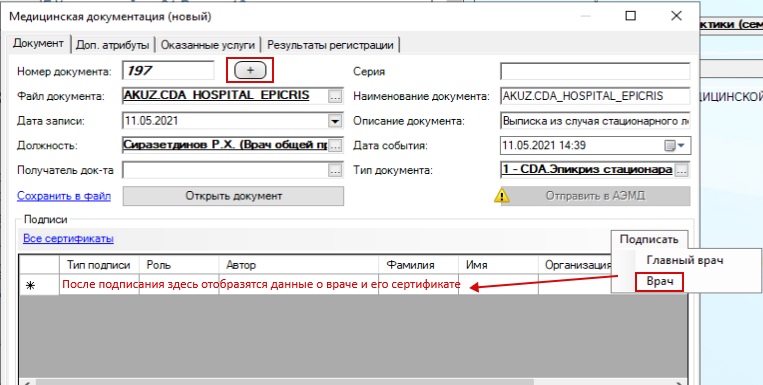
Task: Open browse dialog for Файл документа
Action: pos(335,96)
